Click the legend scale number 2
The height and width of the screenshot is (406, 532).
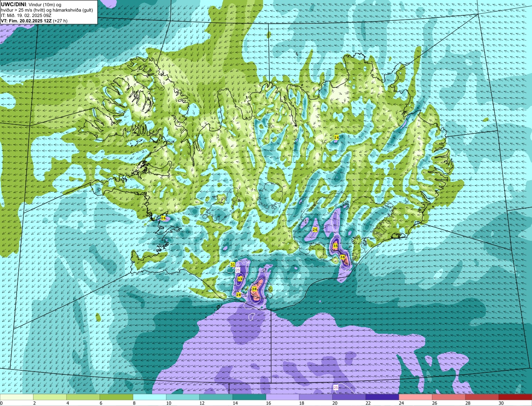[34, 403]
